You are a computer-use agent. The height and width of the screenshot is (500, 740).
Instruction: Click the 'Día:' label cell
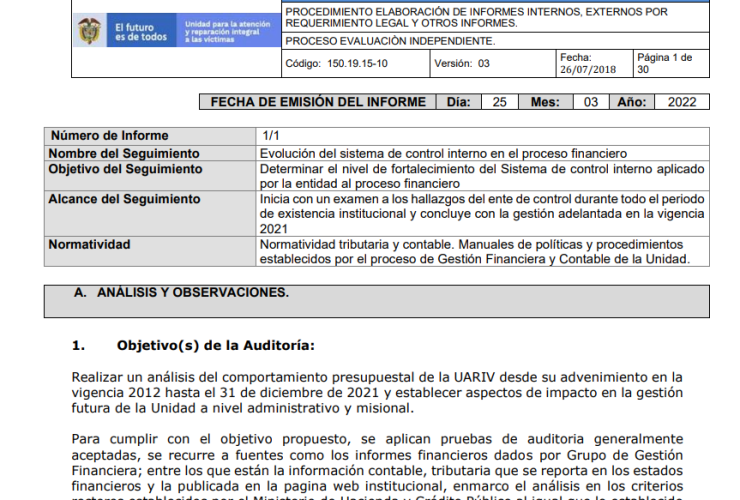click(x=458, y=102)
